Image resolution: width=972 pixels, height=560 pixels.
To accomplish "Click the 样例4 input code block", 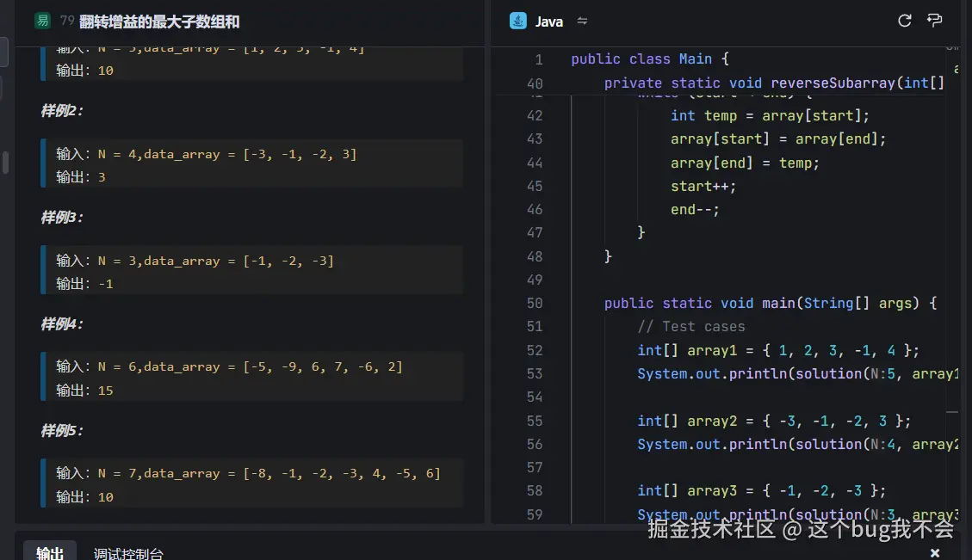I will (x=251, y=378).
